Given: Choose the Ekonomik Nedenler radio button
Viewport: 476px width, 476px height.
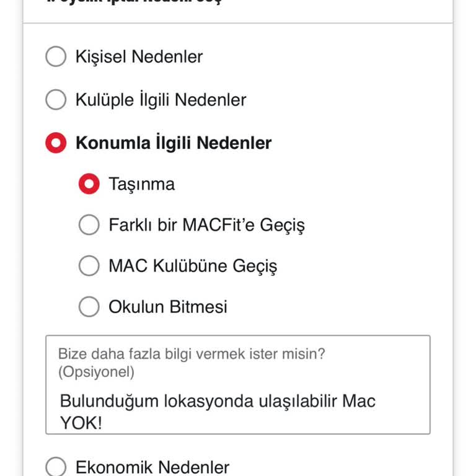Looking at the screenshot, I should point(56,467).
